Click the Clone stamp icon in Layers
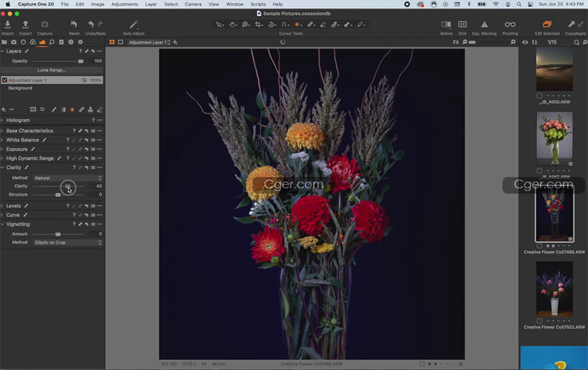The height and width of the screenshot is (370, 588). [90, 110]
